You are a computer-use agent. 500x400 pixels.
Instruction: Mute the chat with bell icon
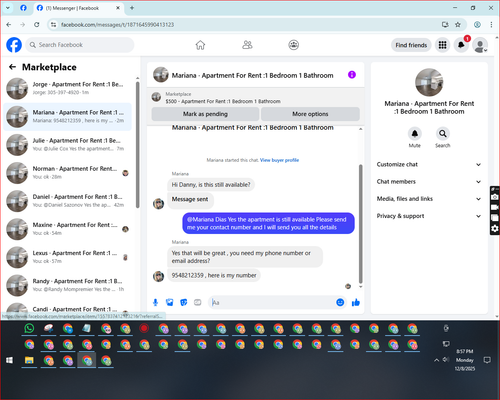pos(415,134)
